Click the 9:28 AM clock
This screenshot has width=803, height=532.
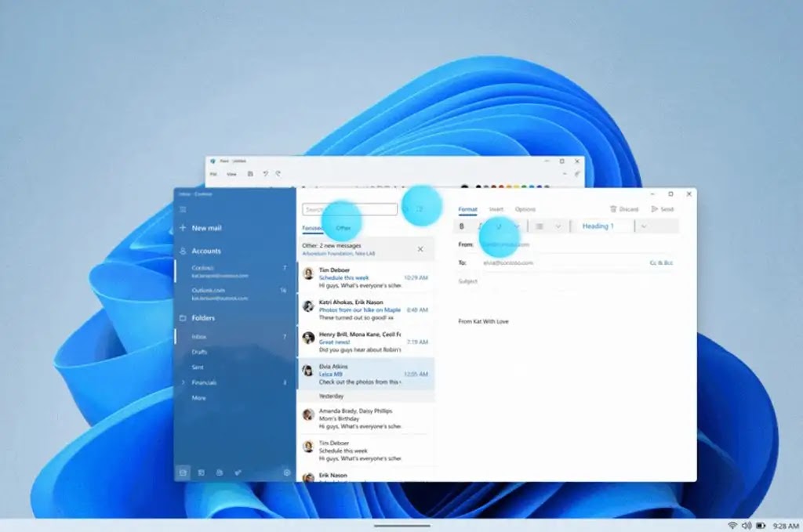(x=786, y=526)
